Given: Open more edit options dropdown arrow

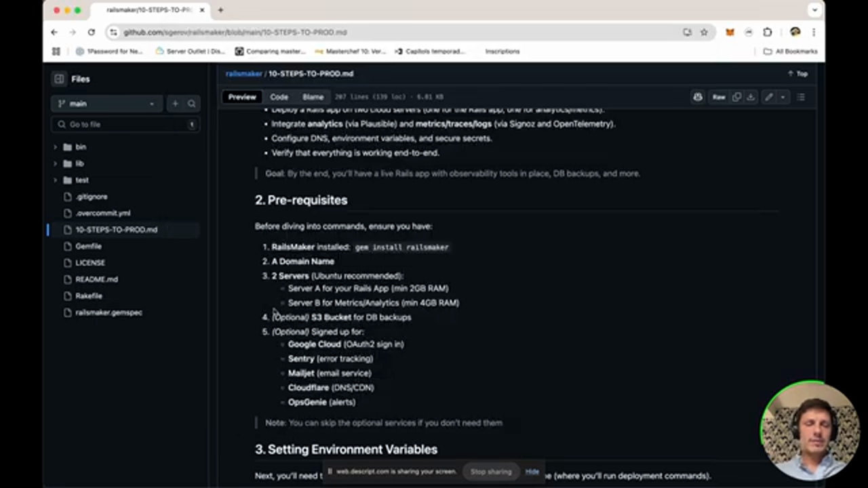Looking at the screenshot, I should [x=783, y=98].
